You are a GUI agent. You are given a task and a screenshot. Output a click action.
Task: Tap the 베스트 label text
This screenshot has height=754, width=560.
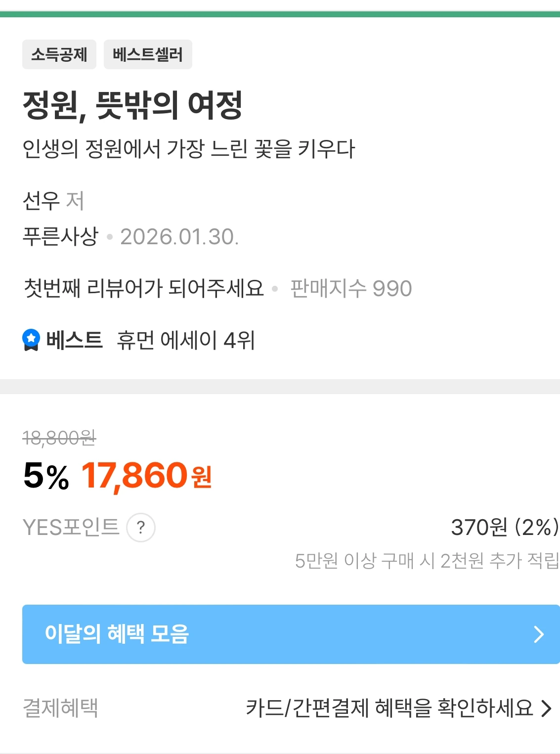(x=74, y=340)
